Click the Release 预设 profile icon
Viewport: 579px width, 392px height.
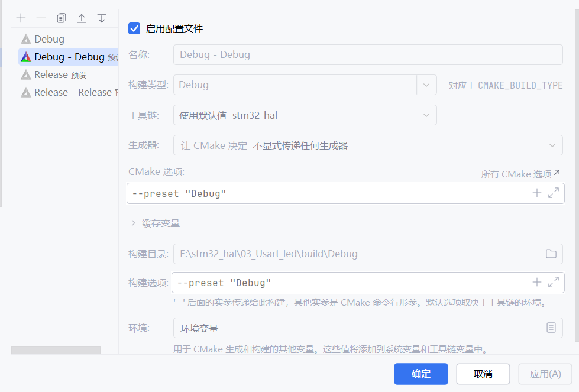26,74
